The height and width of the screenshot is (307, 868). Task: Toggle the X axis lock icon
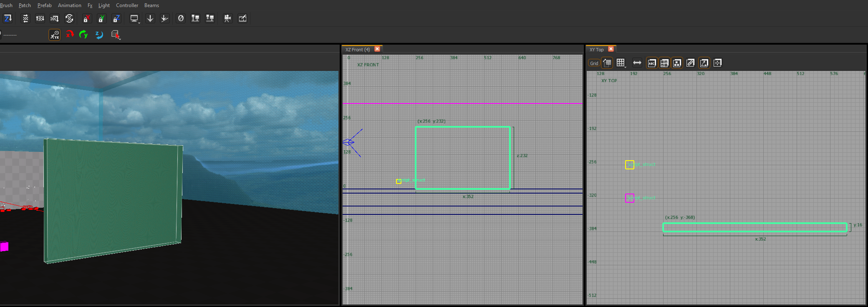pyautogui.click(x=86, y=18)
